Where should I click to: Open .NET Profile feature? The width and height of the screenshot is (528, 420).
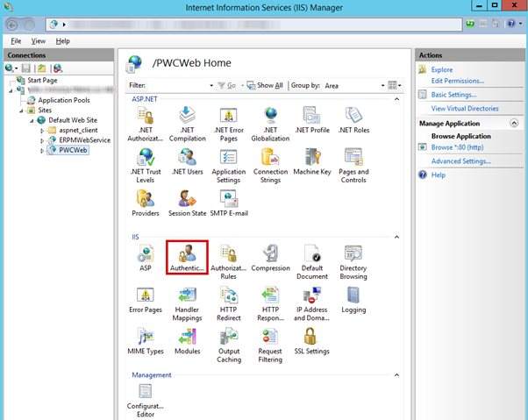point(312,120)
